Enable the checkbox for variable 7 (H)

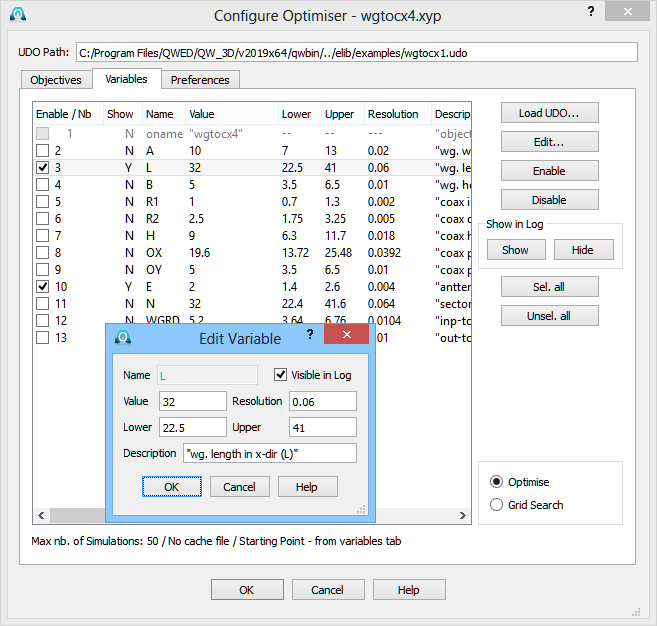point(42,235)
